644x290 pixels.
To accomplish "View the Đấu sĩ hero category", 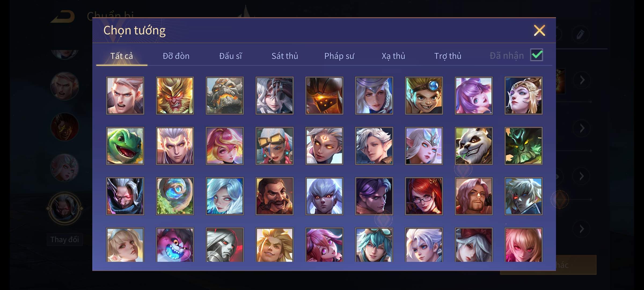I will point(230,56).
